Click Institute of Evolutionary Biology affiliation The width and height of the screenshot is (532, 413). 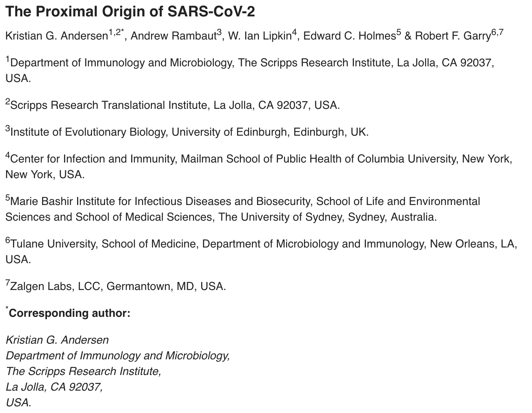pyautogui.click(x=187, y=132)
